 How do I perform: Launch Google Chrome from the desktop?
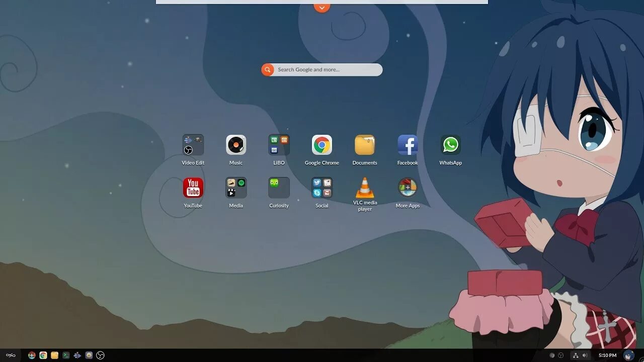click(322, 145)
